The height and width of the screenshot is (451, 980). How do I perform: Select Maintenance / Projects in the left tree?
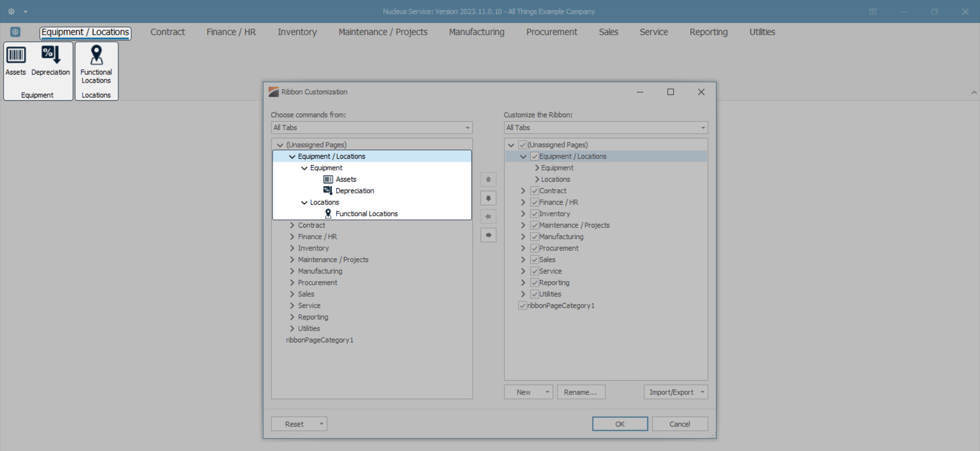pos(333,260)
